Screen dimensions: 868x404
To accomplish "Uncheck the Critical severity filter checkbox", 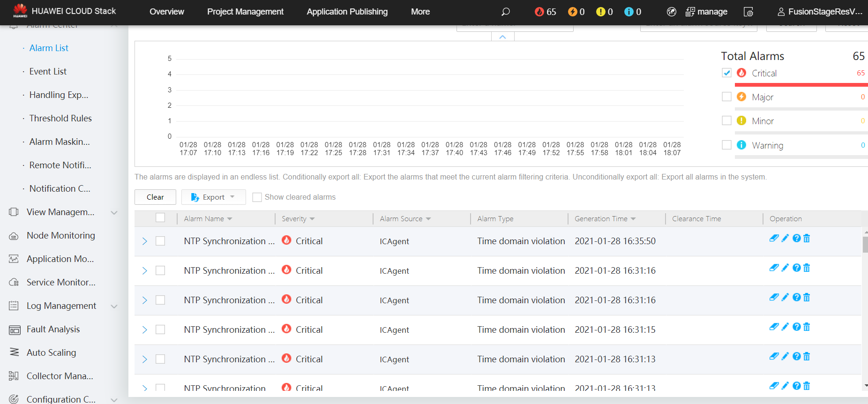I will tap(726, 73).
